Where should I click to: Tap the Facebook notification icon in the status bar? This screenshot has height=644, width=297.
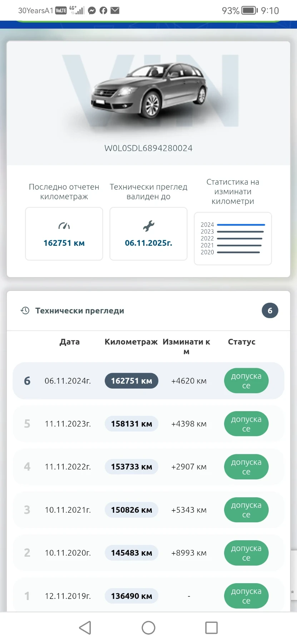click(103, 10)
